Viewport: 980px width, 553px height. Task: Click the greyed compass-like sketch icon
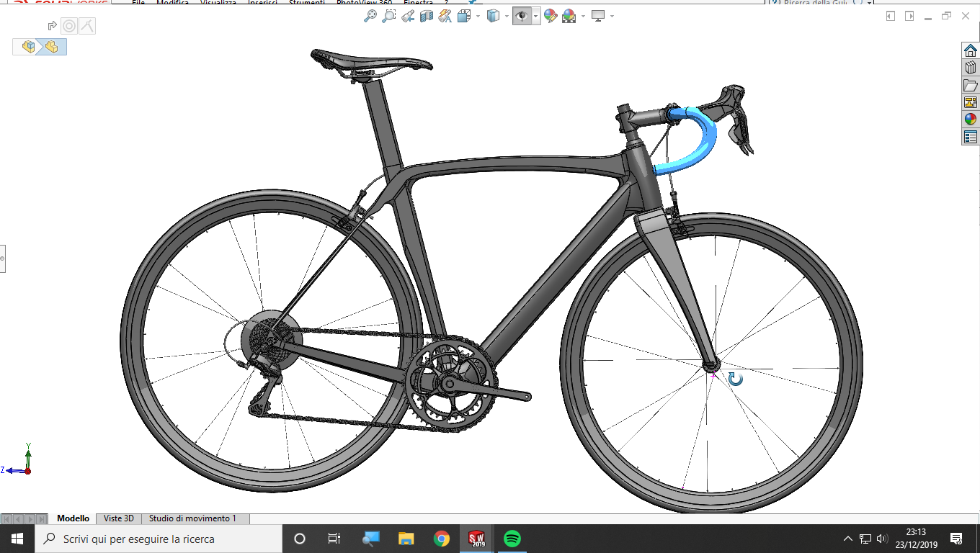[86, 27]
